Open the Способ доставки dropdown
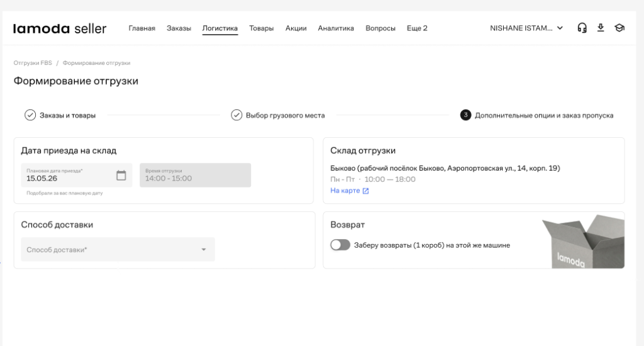The height and width of the screenshot is (346, 644). click(118, 249)
